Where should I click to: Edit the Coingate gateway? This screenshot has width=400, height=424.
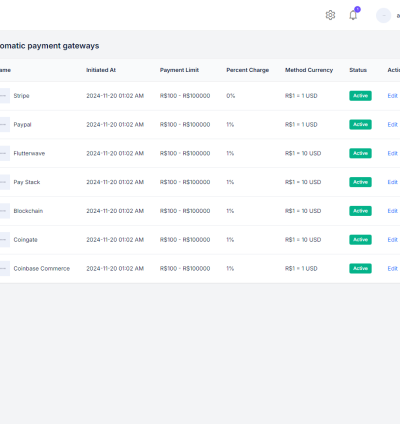(392, 240)
